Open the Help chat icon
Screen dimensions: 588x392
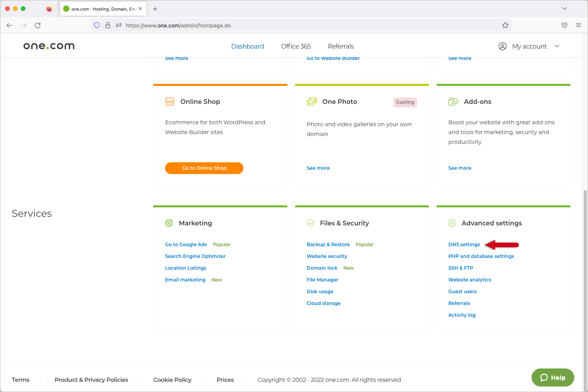pyautogui.click(x=544, y=377)
